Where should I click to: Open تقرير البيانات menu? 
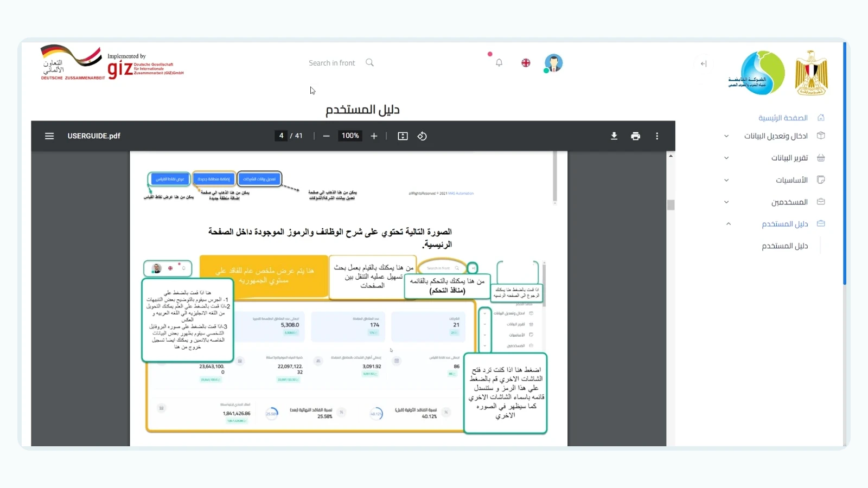(x=789, y=158)
